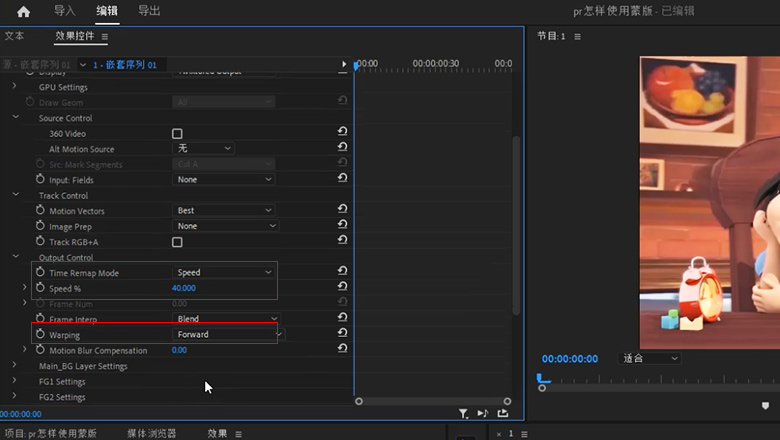This screenshot has height=440, width=780.
Task: Enable the 360 Video checkbox
Action: click(x=177, y=134)
